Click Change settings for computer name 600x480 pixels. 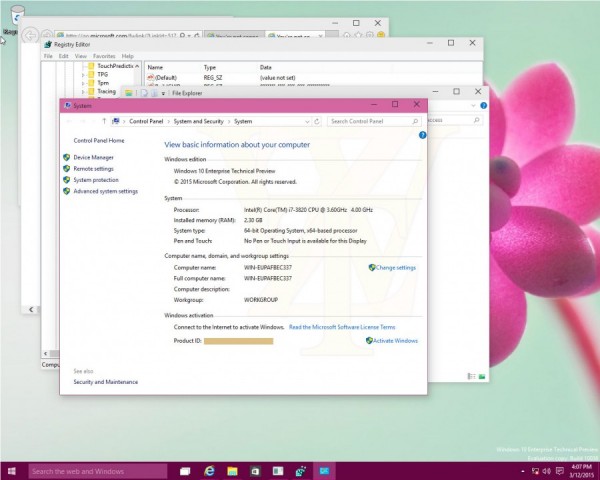tap(396, 268)
